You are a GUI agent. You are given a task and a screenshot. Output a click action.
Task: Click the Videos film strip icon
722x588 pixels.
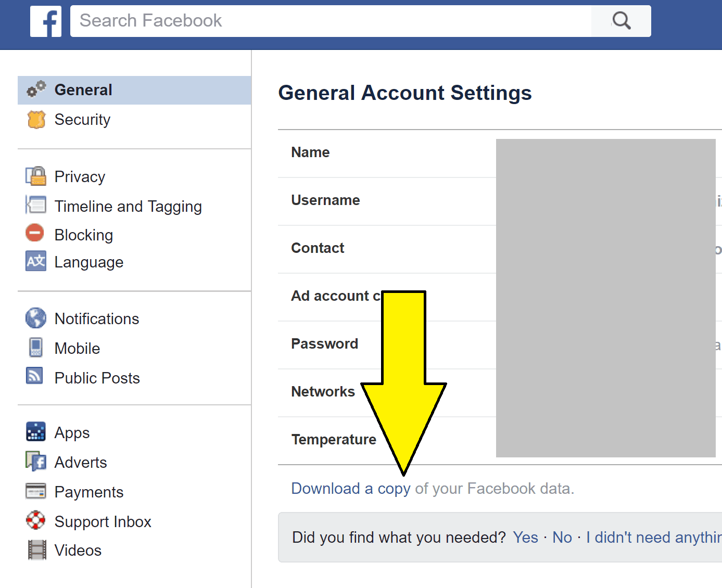tap(36, 550)
